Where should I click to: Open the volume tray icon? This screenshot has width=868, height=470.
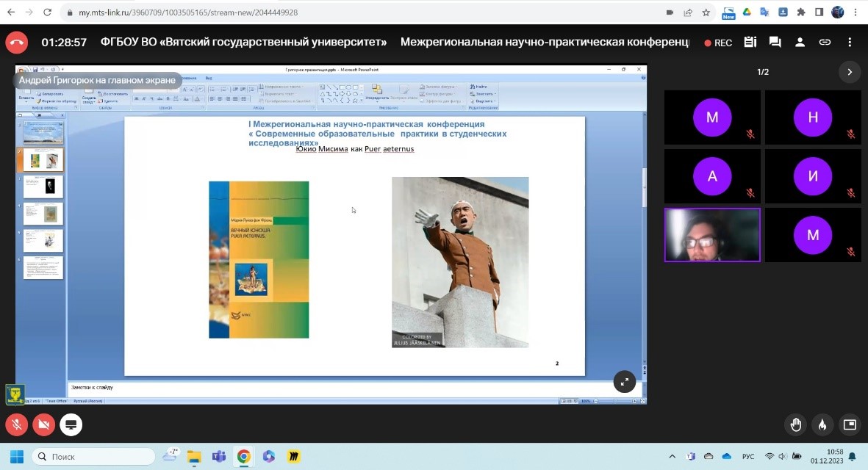pos(782,457)
